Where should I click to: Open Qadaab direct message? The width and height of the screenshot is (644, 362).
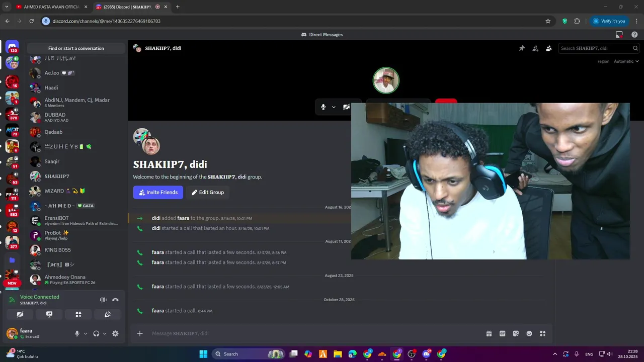pos(76,132)
